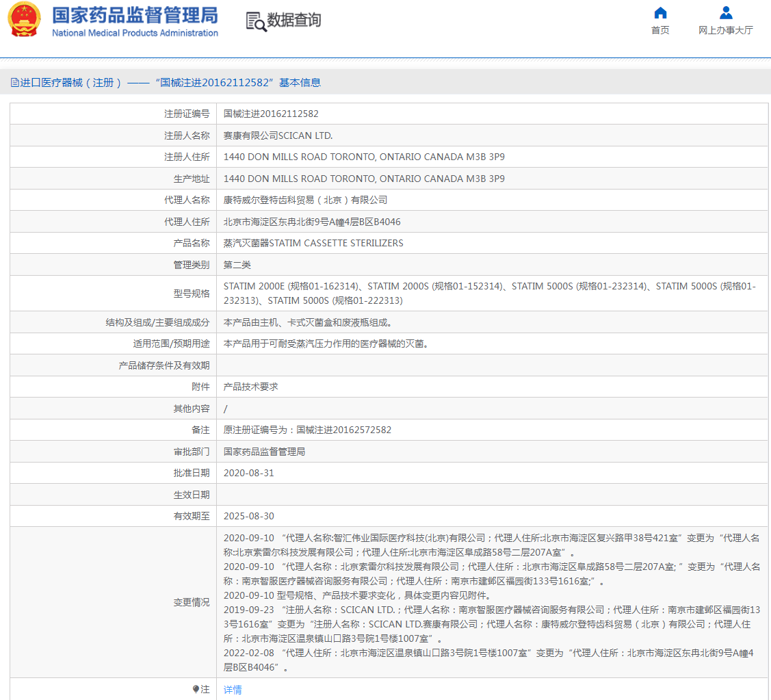Select the 管理类别 第二类 cell

pyautogui.click(x=237, y=264)
